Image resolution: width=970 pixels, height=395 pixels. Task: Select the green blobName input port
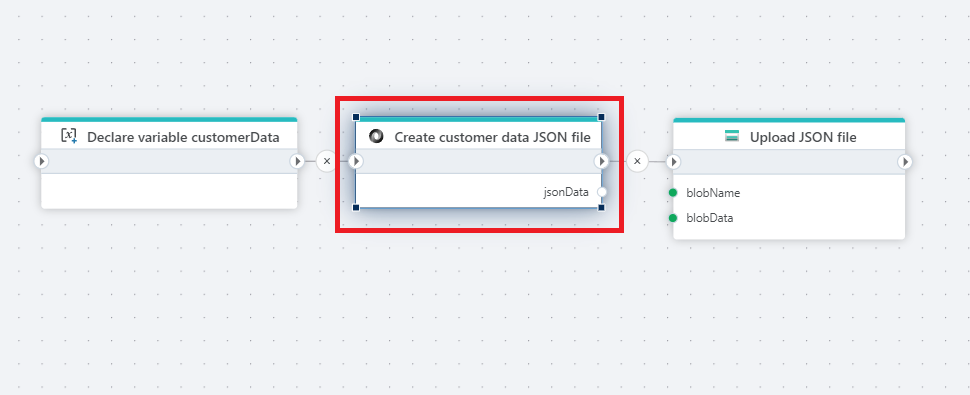tap(673, 193)
